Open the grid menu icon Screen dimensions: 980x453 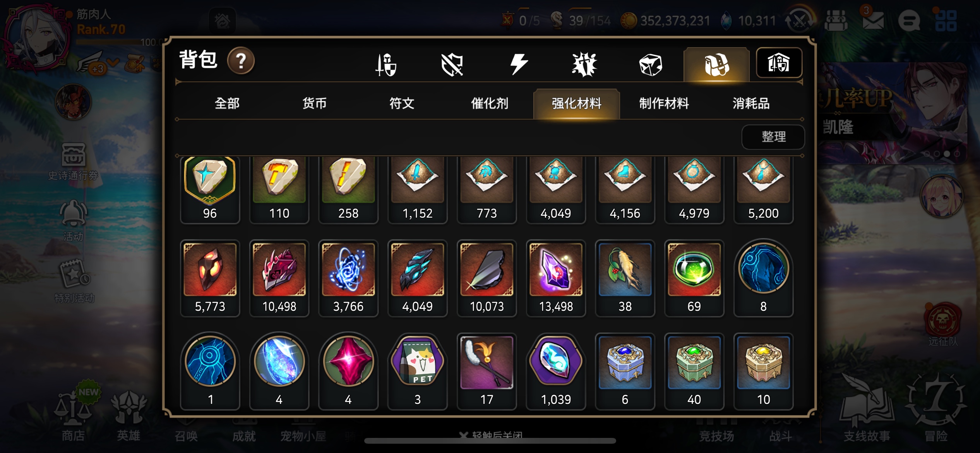tap(946, 21)
